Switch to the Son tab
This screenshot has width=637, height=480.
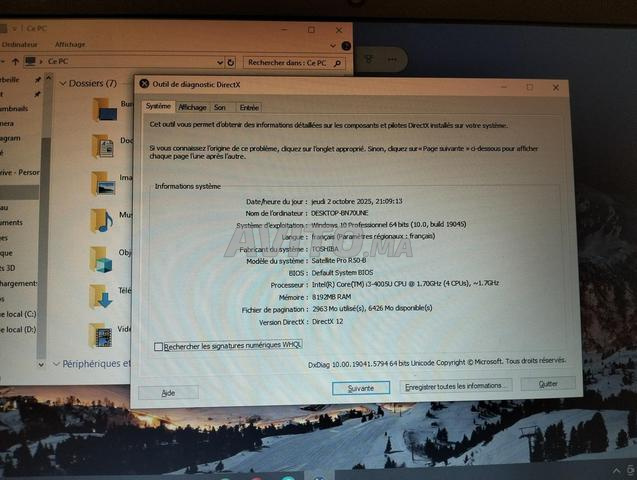click(x=219, y=107)
